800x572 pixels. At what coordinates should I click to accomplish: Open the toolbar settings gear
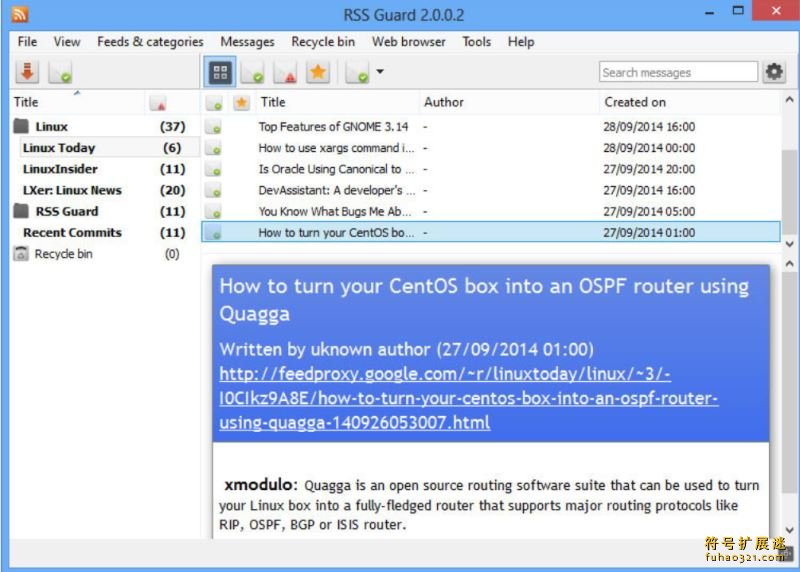[774, 72]
